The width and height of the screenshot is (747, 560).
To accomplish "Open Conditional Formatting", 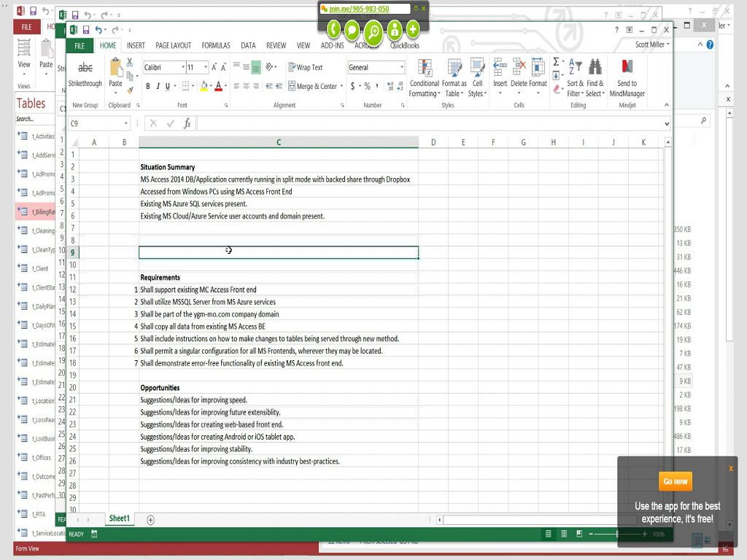I will pos(424,69).
